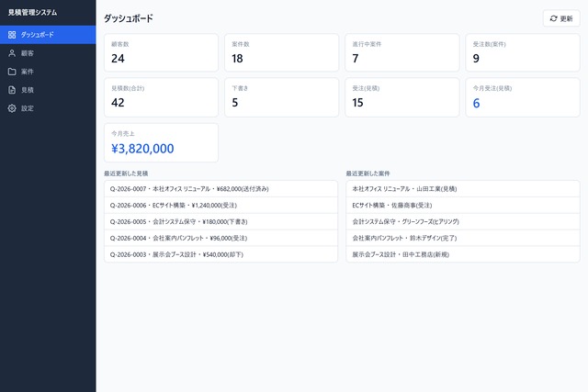588x392 pixels.
Task: Click the 今月受注(見積) 6 card
Action: (x=523, y=97)
